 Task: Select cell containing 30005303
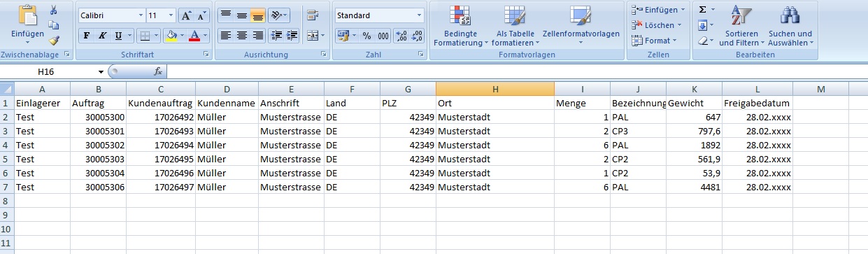point(98,159)
